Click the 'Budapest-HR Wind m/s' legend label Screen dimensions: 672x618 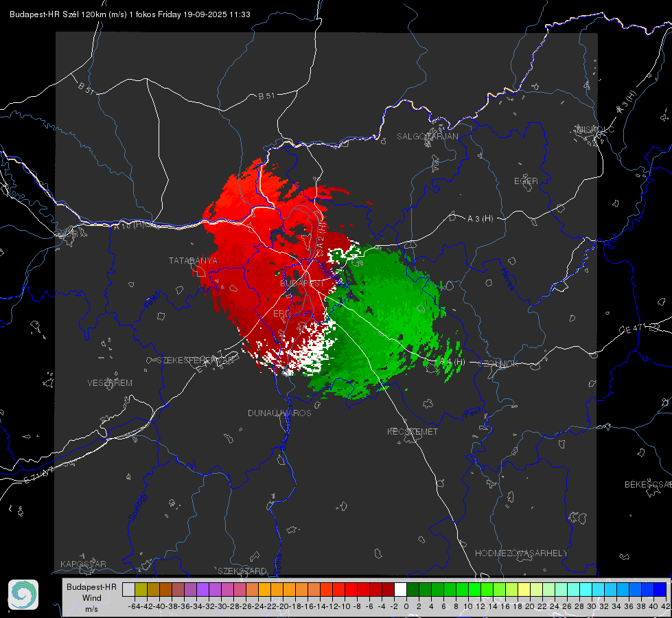tap(92, 597)
